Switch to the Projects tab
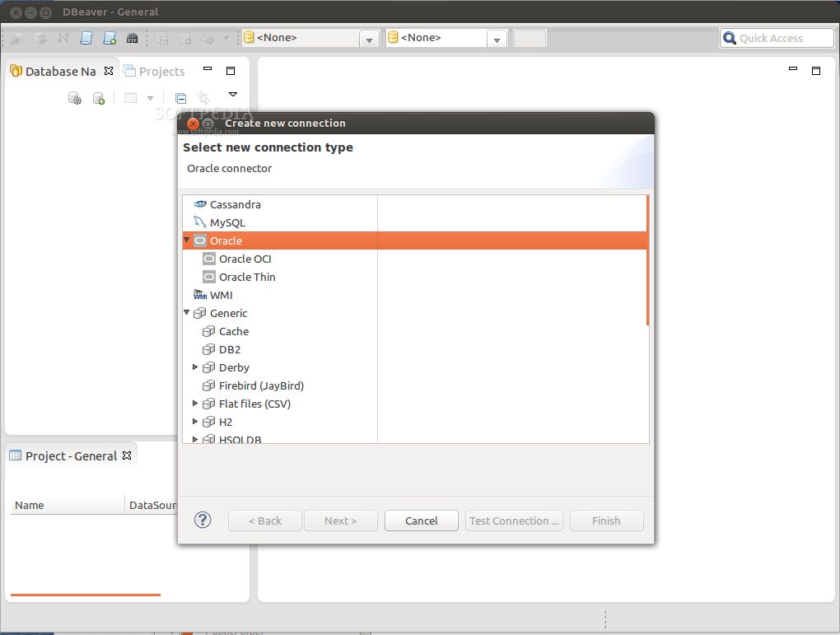Viewport: 840px width, 635px height. [161, 71]
